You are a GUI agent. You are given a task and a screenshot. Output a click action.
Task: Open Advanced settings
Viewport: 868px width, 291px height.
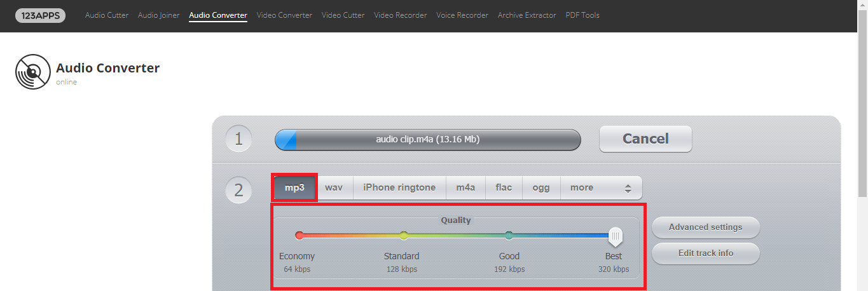coord(705,227)
